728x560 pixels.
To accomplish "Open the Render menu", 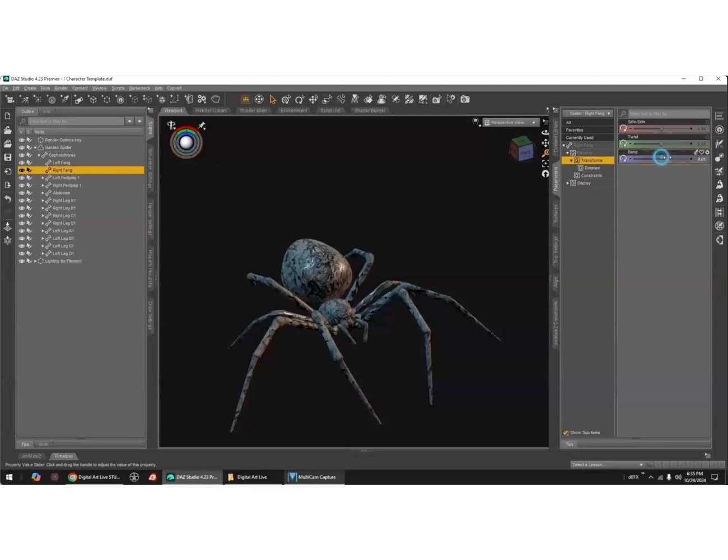I will [61, 88].
